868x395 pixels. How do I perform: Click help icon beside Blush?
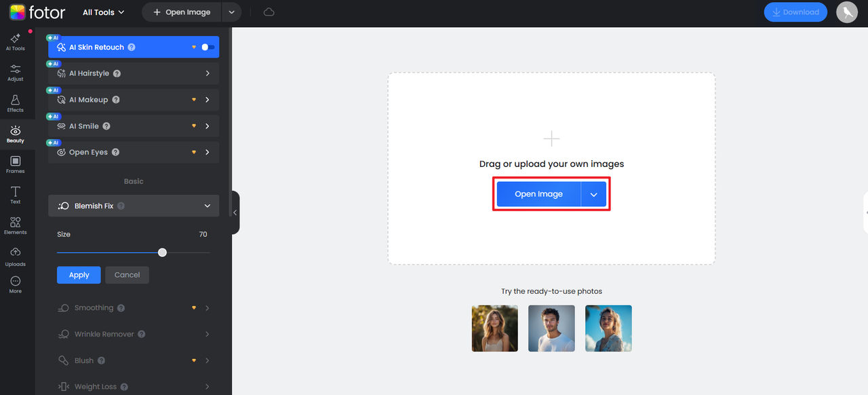(101, 361)
